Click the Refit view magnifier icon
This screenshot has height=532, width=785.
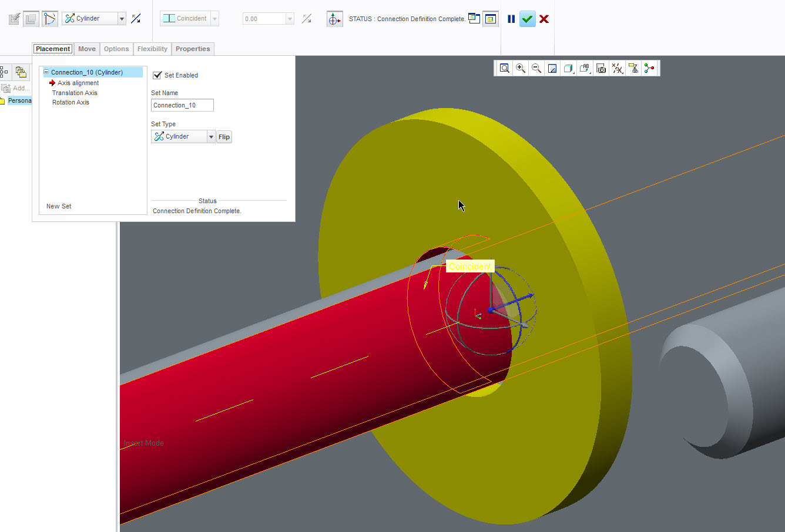pos(504,69)
